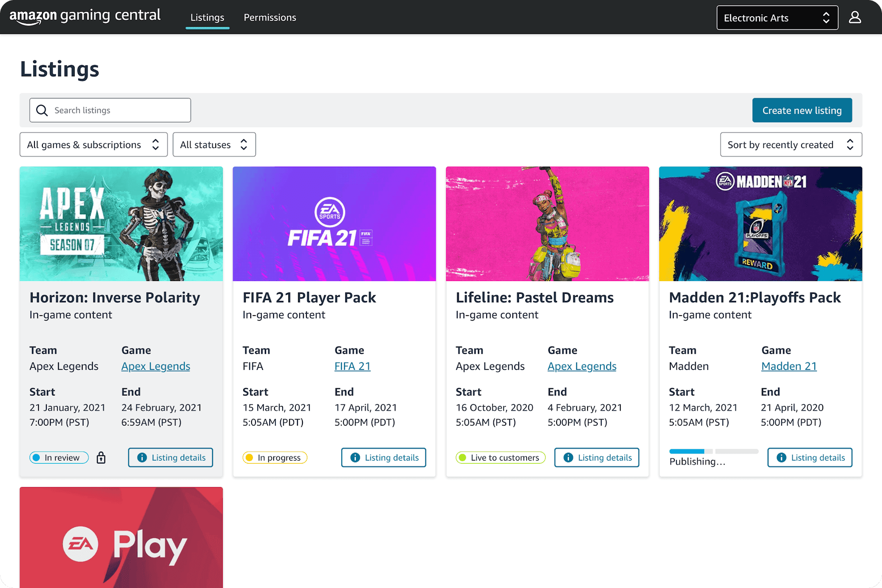Click the Listings page heading
The image size is (882, 588).
(60, 69)
